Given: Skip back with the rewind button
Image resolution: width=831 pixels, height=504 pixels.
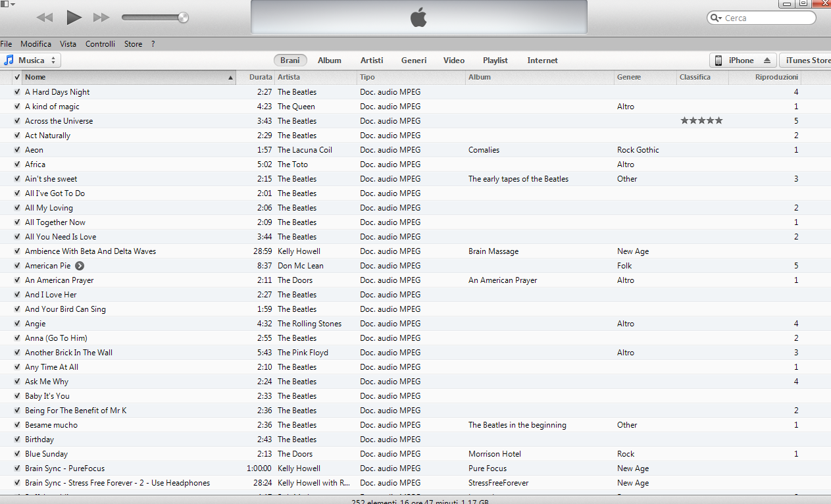Looking at the screenshot, I should click(45, 18).
